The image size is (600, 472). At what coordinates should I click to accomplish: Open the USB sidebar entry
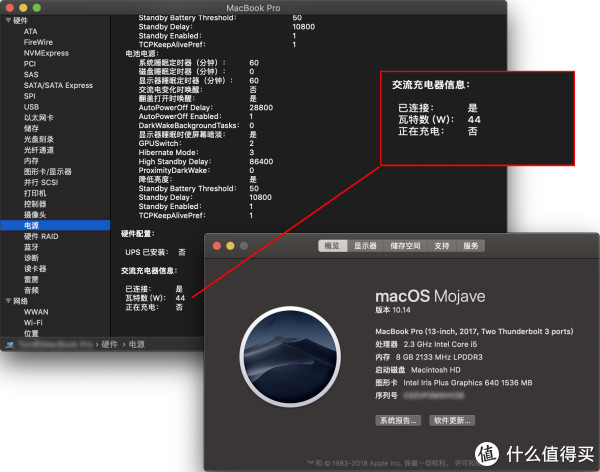point(31,107)
